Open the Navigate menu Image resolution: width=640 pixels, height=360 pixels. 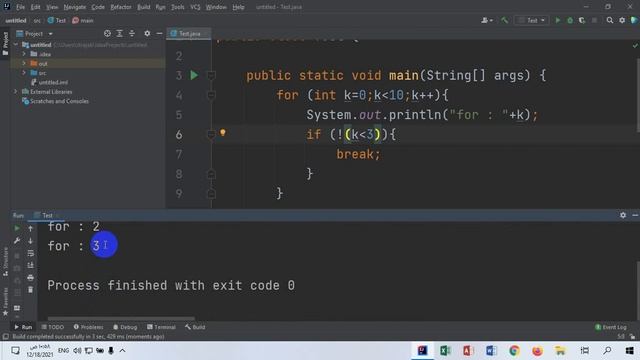(x=75, y=7)
